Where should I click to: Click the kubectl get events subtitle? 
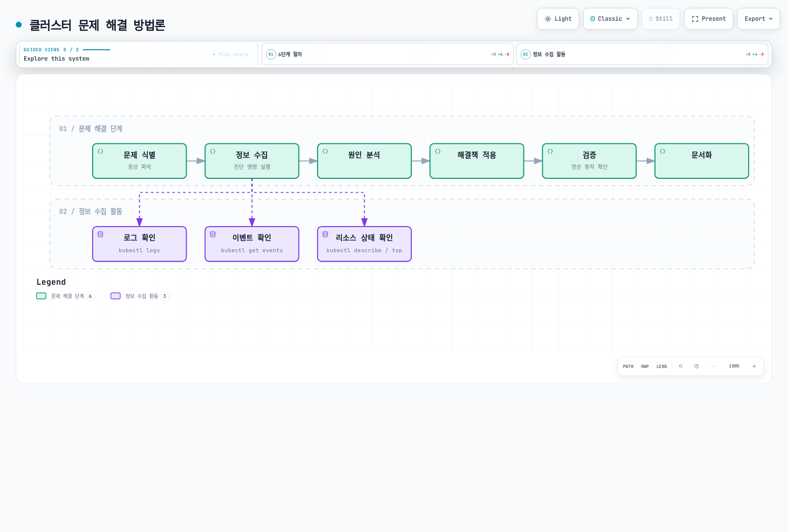tap(252, 250)
